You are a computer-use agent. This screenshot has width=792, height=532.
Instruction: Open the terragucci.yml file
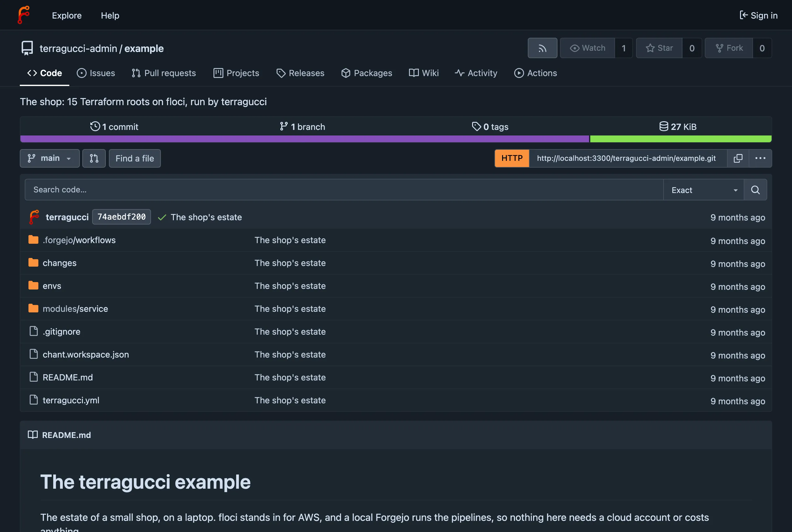tap(71, 400)
